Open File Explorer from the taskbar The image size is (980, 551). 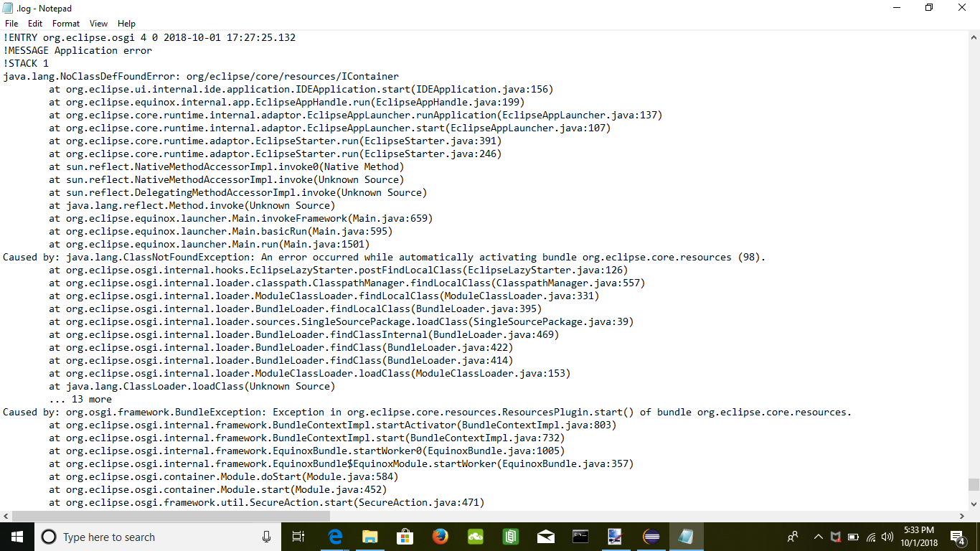coord(370,537)
